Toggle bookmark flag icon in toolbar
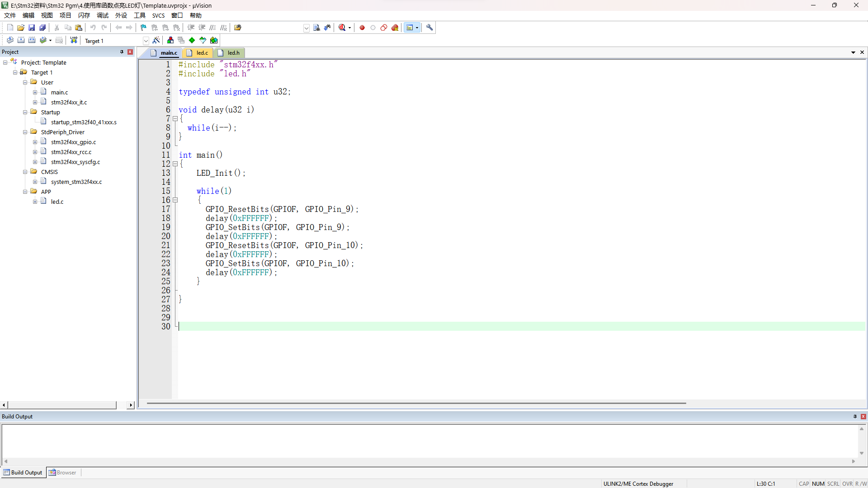Screen dimensions: 868x488 (x=143, y=28)
